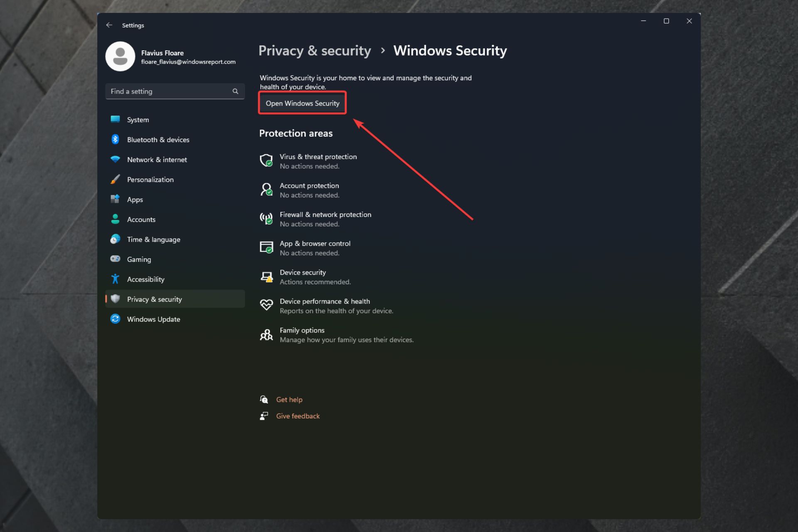This screenshot has width=798, height=532.
Task: Click the Get help headset icon
Action: point(264,399)
